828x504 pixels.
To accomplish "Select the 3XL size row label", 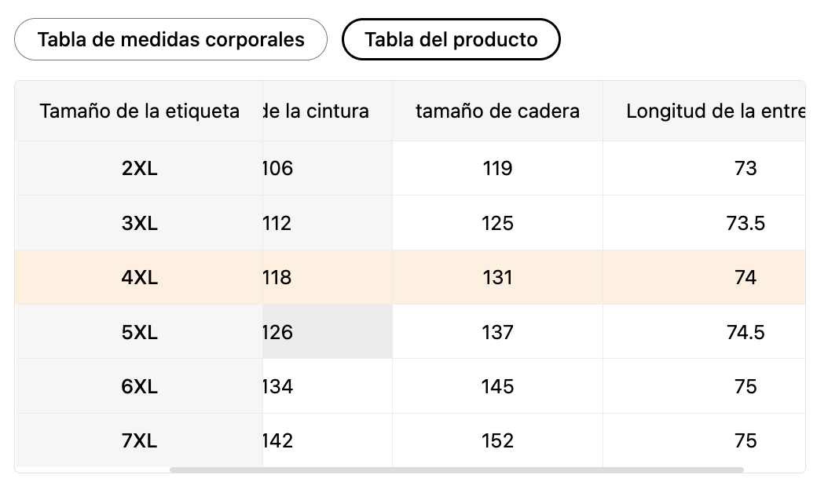I will click(140, 224).
